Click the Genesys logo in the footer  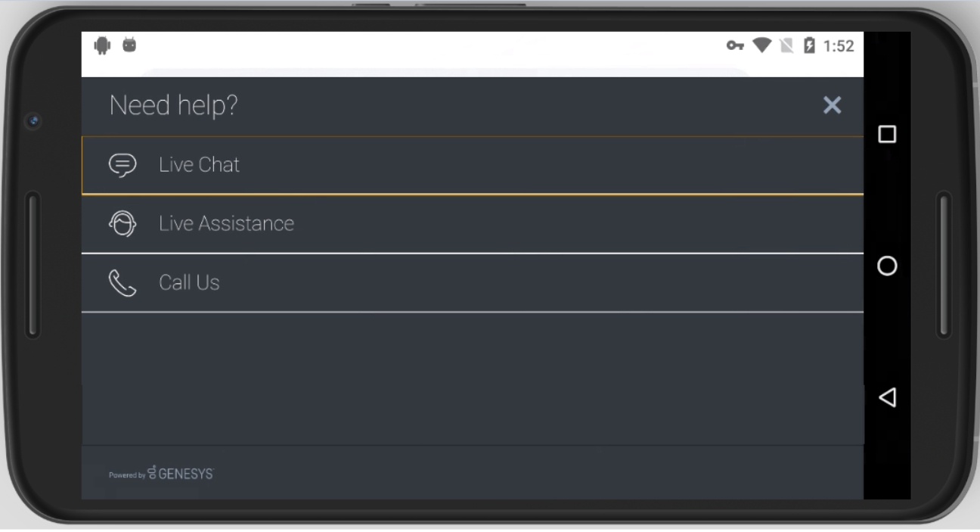click(181, 474)
